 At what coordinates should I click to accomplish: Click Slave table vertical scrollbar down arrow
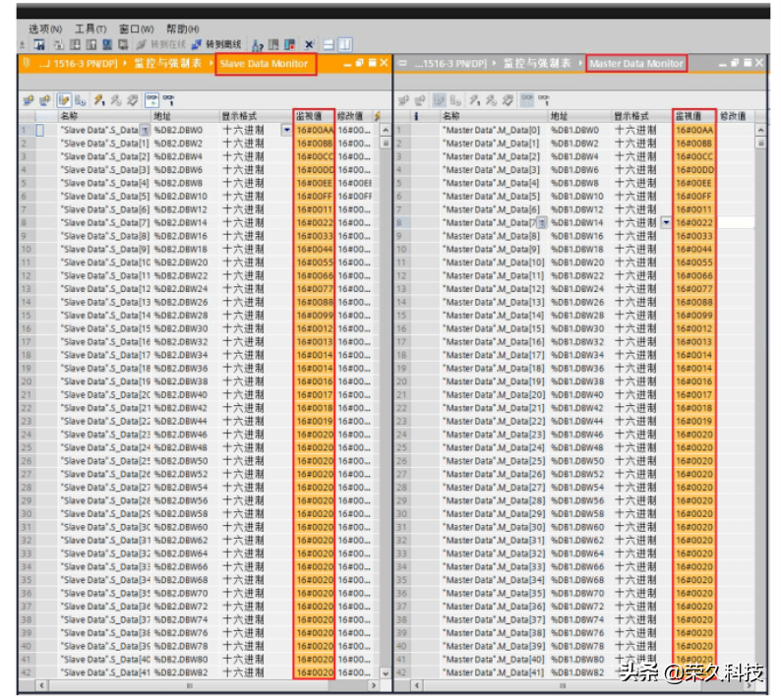[385, 672]
